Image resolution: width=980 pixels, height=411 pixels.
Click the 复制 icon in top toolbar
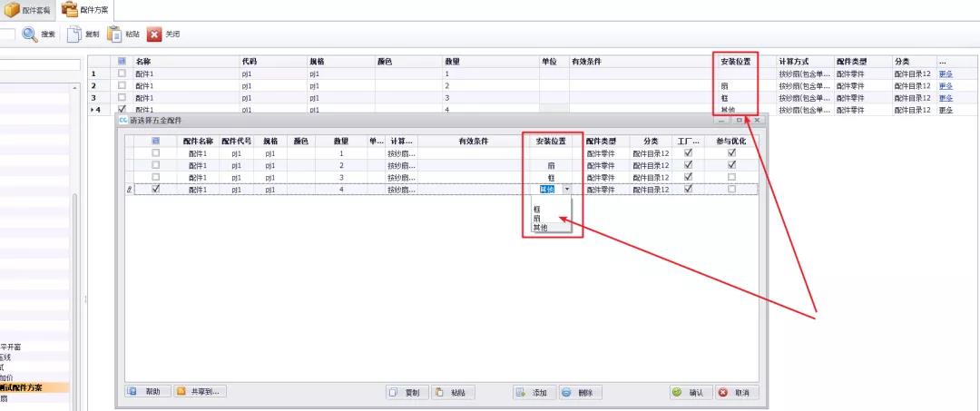[75, 34]
